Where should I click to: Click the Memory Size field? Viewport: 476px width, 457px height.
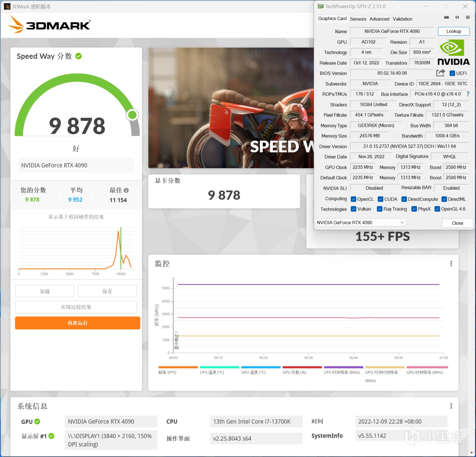coord(370,136)
